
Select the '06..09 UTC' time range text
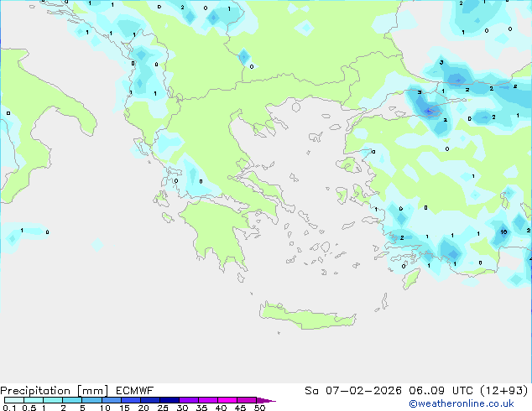[x=441, y=391]
